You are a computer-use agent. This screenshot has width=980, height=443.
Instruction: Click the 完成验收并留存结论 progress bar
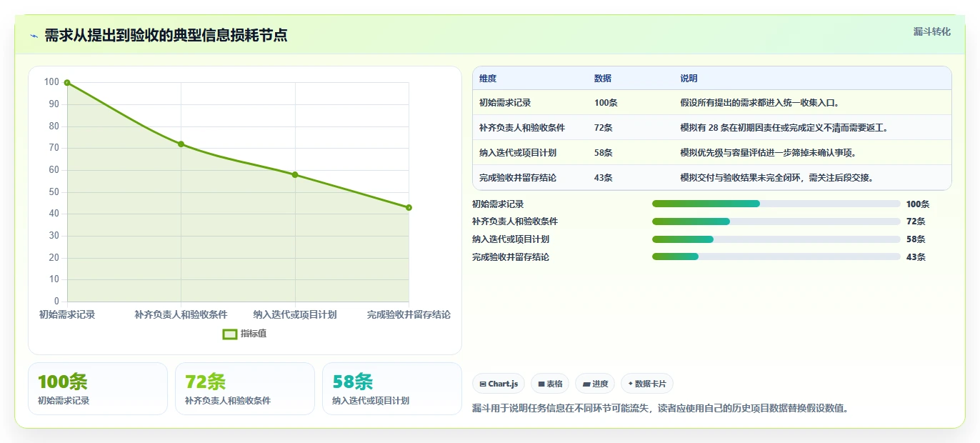click(x=776, y=257)
